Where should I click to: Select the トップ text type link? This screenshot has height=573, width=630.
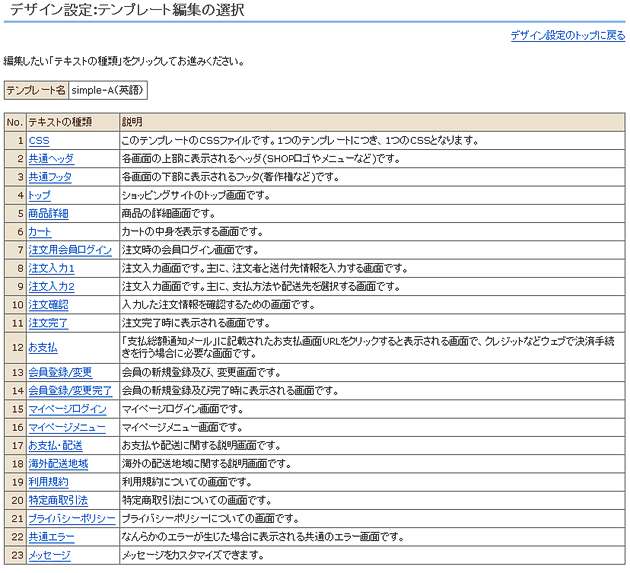tap(39, 196)
